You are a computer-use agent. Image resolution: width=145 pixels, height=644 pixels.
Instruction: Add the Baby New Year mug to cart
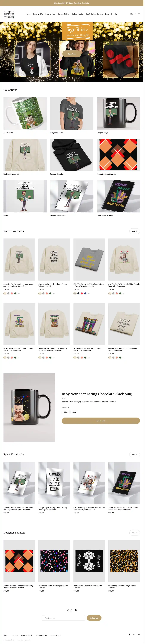101,421
